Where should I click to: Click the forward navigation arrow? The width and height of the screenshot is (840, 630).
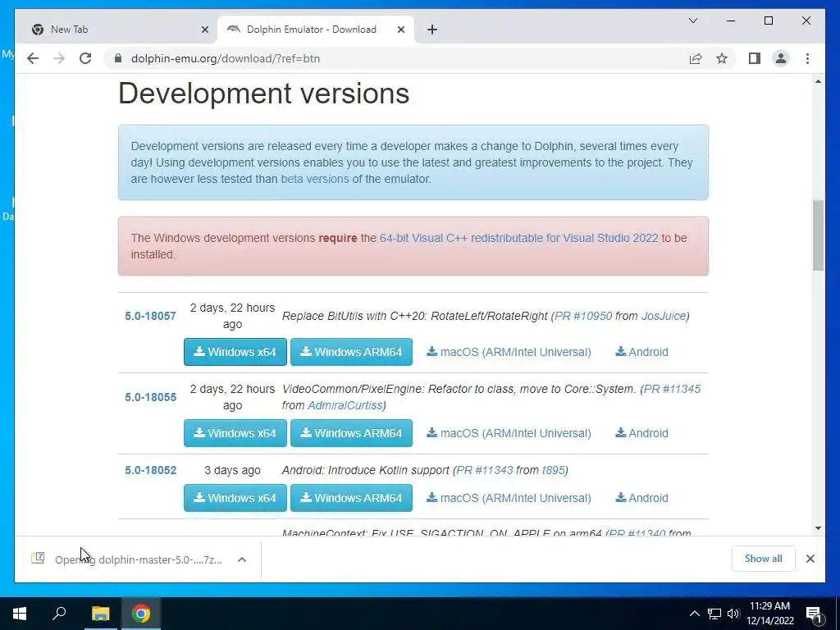pyautogui.click(x=59, y=58)
